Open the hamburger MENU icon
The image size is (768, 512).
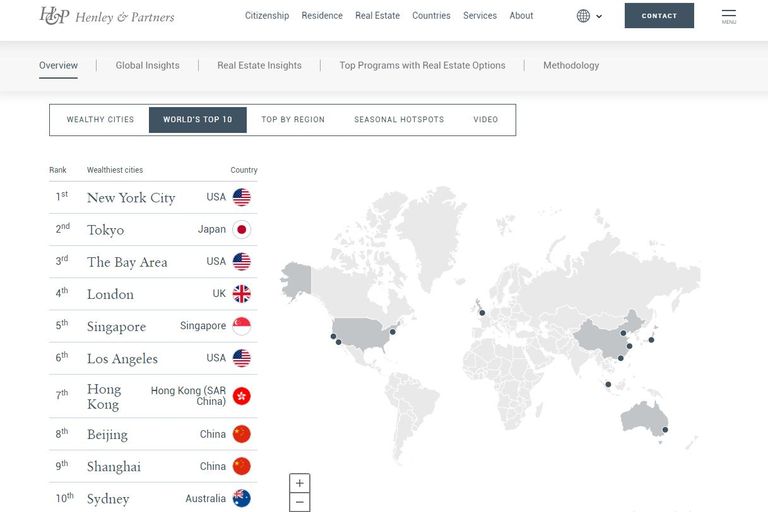(x=728, y=16)
